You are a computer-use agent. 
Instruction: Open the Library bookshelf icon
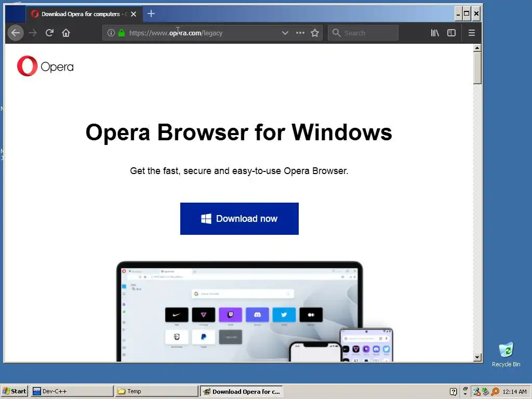[x=435, y=33]
